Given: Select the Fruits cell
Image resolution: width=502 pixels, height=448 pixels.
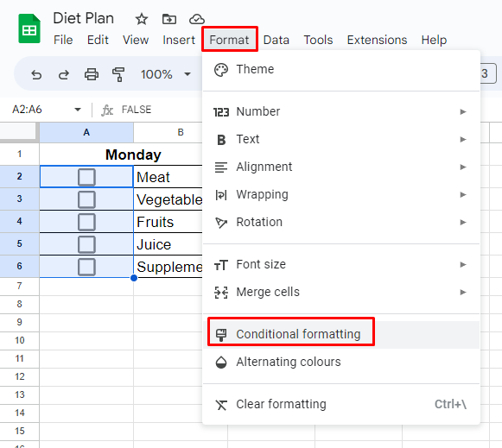Looking at the screenshot, I should click(168, 222).
